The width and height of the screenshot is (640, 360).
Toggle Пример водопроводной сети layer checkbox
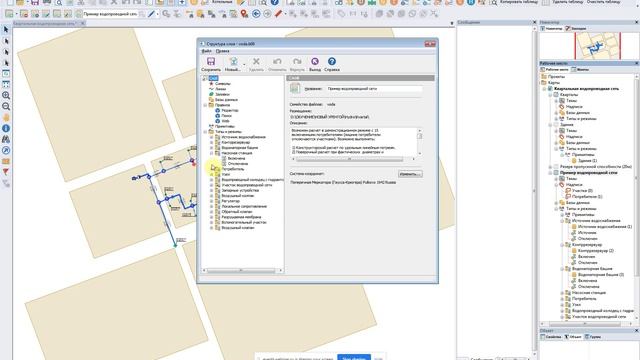tap(556, 173)
